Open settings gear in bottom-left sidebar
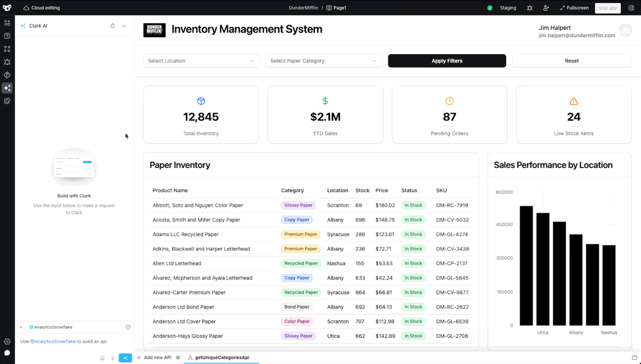 point(7,342)
